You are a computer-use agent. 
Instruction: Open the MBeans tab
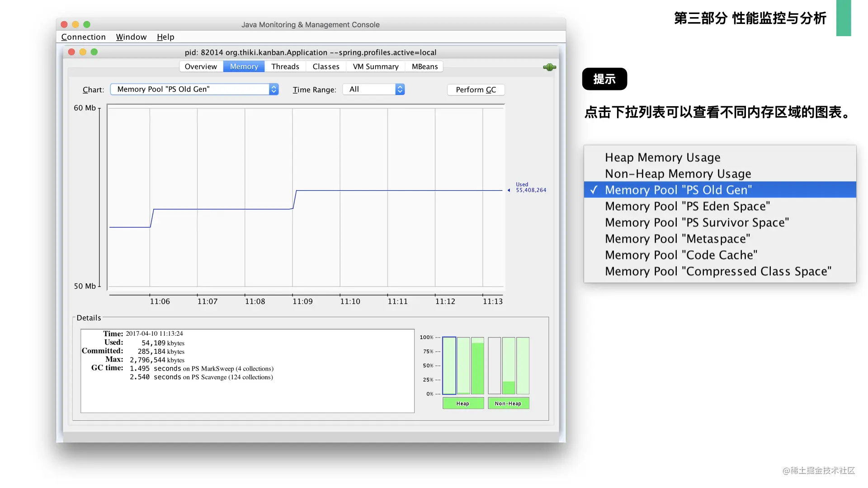pyautogui.click(x=425, y=66)
